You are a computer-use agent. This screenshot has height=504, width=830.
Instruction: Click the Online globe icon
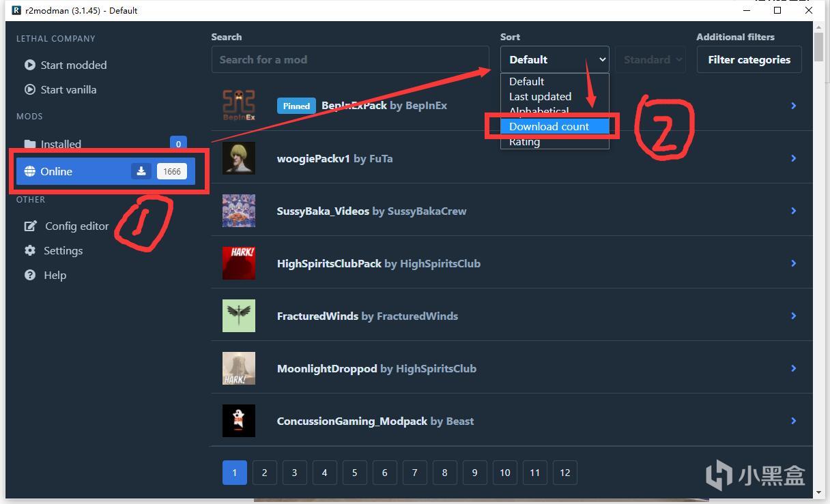[x=30, y=171]
